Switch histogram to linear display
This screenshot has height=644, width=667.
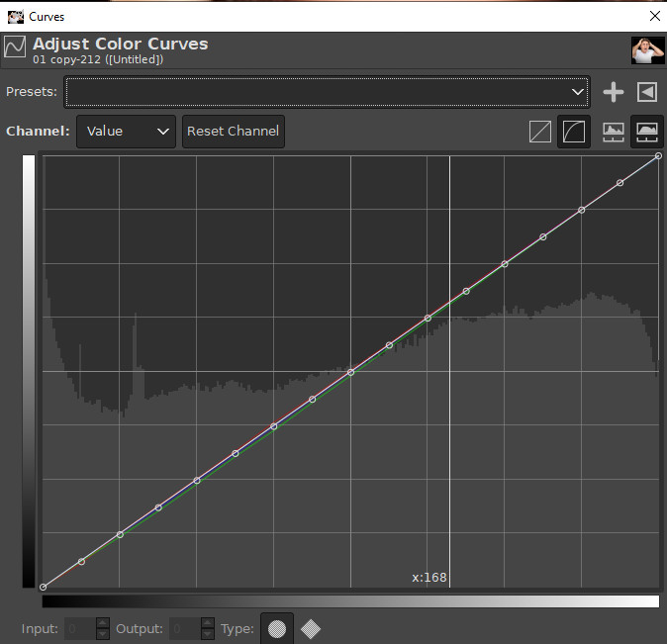(614, 132)
